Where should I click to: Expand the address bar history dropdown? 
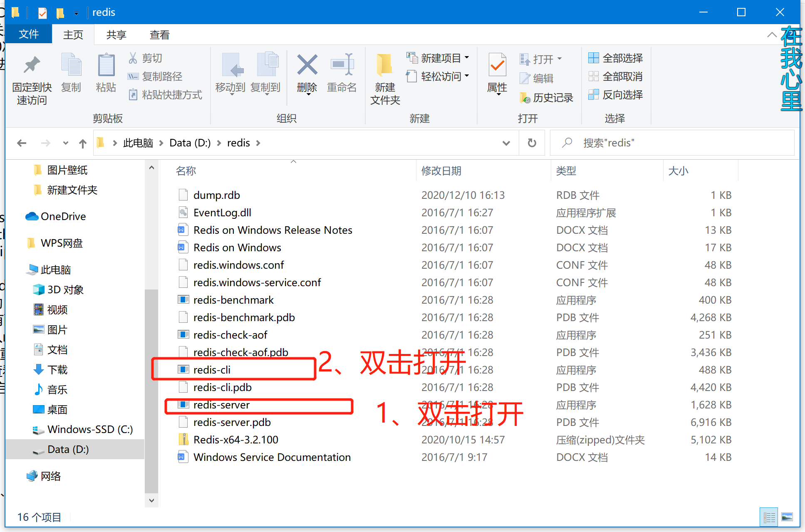(x=506, y=143)
